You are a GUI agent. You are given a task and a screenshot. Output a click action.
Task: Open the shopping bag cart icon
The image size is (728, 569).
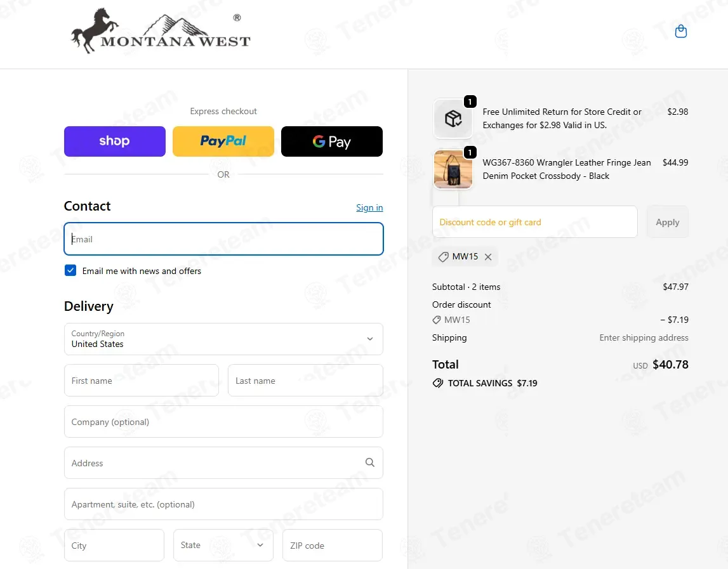(x=680, y=31)
